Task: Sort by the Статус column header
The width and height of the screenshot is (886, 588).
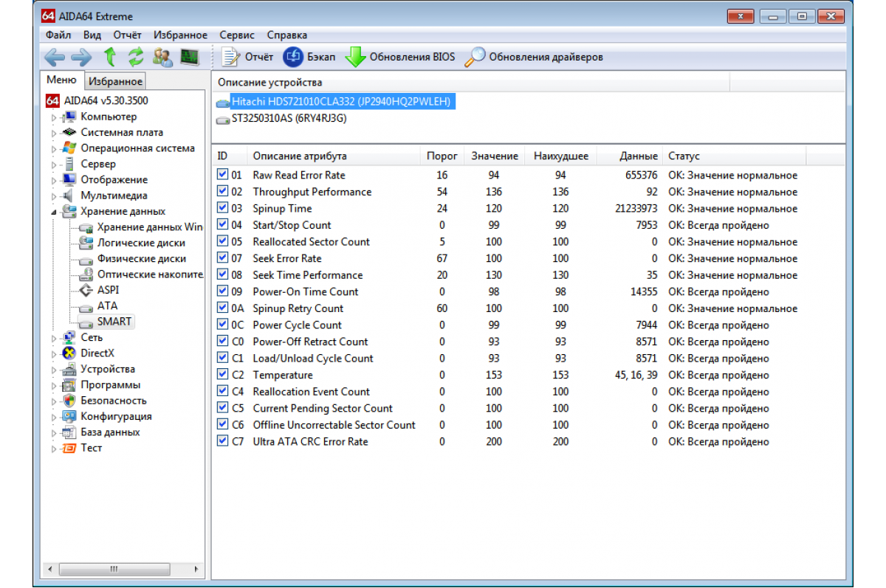Action: point(734,156)
